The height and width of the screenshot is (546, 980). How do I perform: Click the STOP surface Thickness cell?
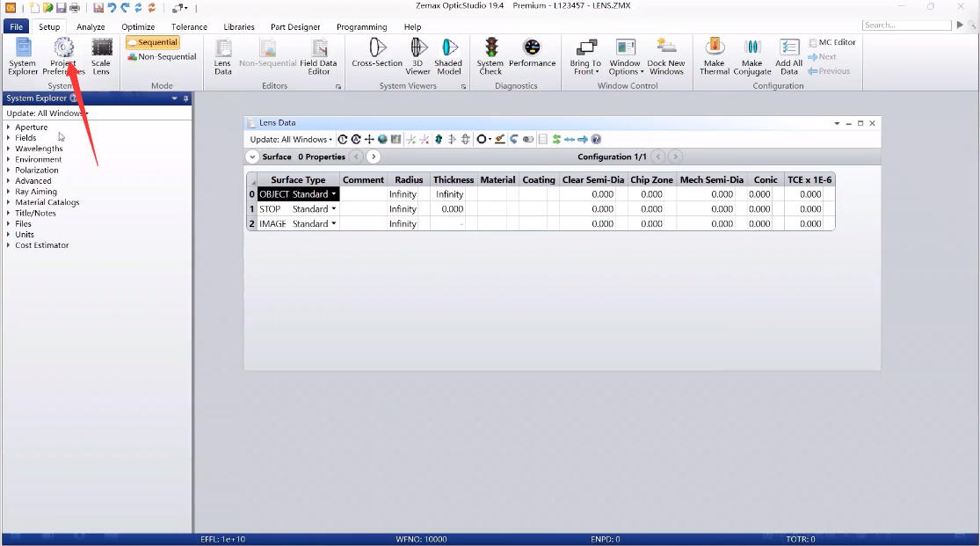[453, 209]
